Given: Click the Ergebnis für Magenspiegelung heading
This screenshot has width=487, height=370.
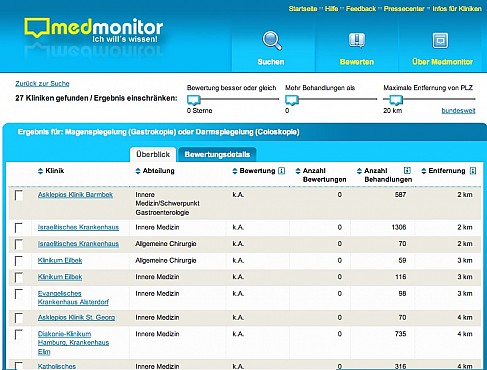Looking at the screenshot, I should (x=158, y=132).
